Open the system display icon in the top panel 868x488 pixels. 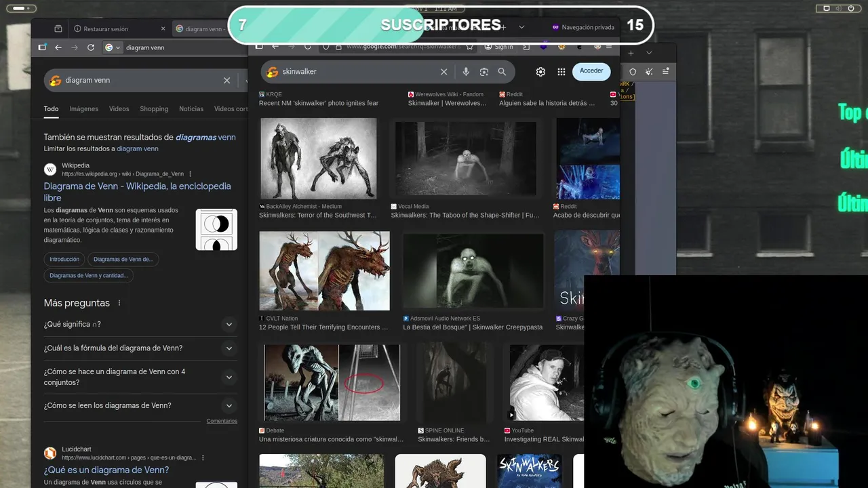(x=827, y=8)
